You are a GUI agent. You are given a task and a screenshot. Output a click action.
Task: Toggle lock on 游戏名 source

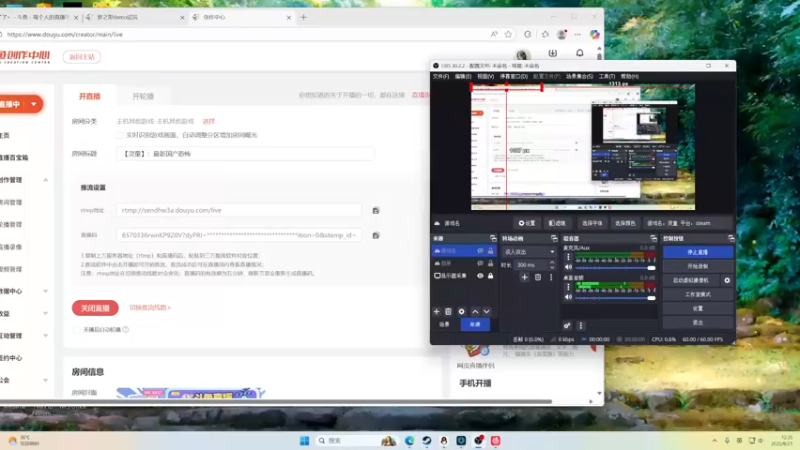pos(490,251)
